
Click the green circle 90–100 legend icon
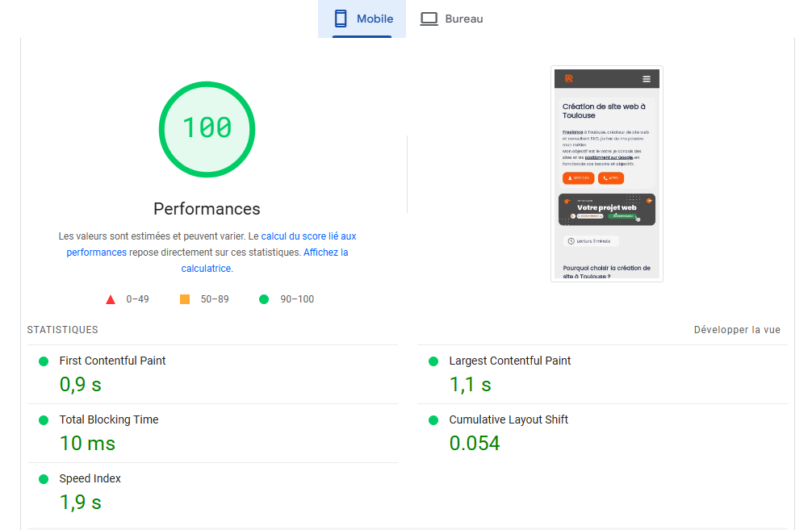[264, 299]
